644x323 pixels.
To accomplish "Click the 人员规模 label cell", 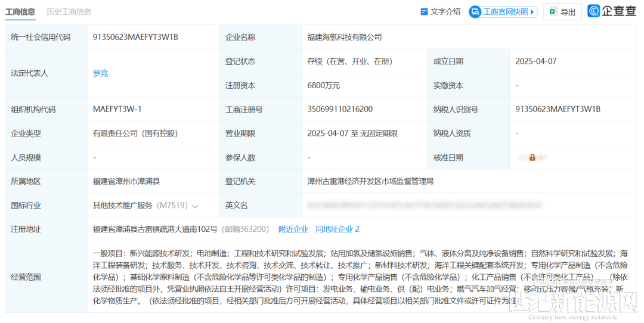I will [x=46, y=157].
